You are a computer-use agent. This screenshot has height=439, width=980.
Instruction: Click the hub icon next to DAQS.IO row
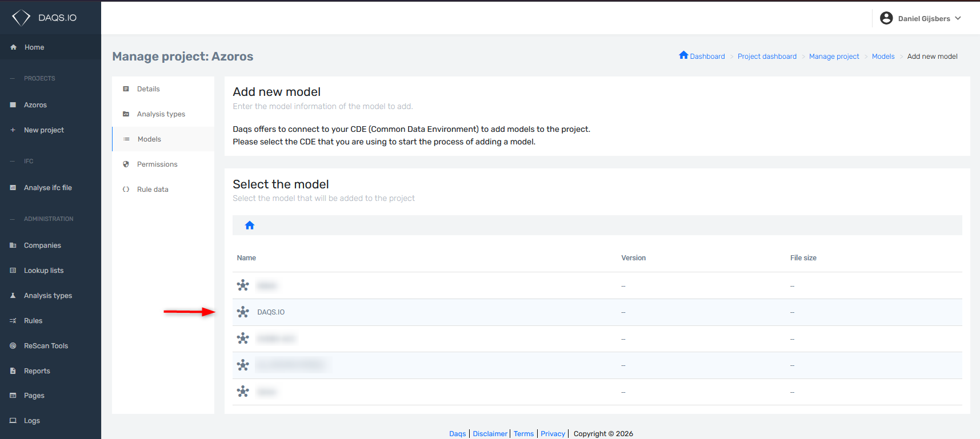(x=243, y=312)
